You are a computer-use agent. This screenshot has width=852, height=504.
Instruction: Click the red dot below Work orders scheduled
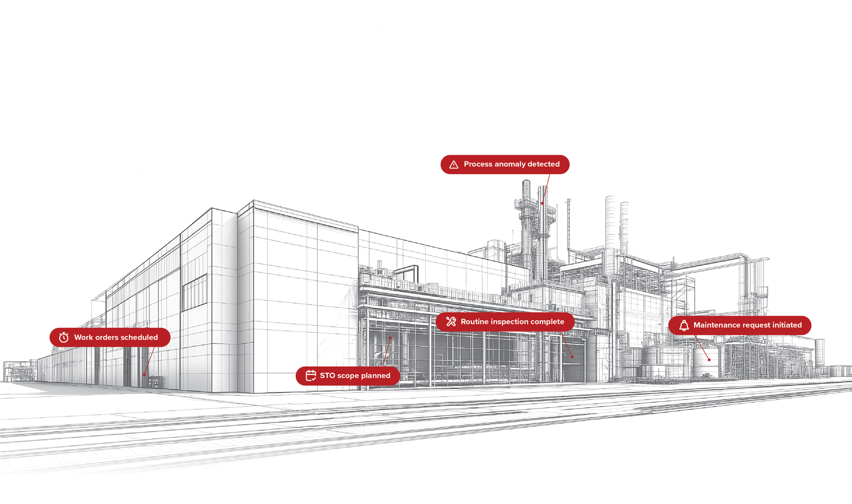144,375
